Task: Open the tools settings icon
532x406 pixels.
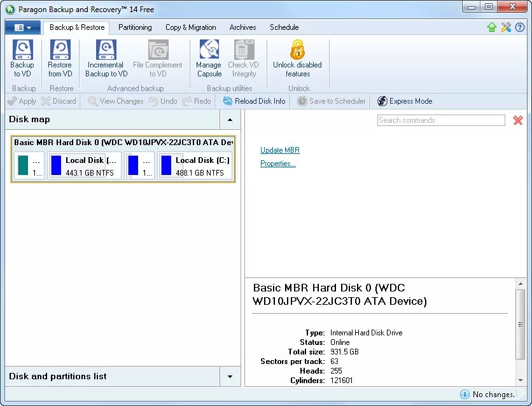Action: [506, 27]
